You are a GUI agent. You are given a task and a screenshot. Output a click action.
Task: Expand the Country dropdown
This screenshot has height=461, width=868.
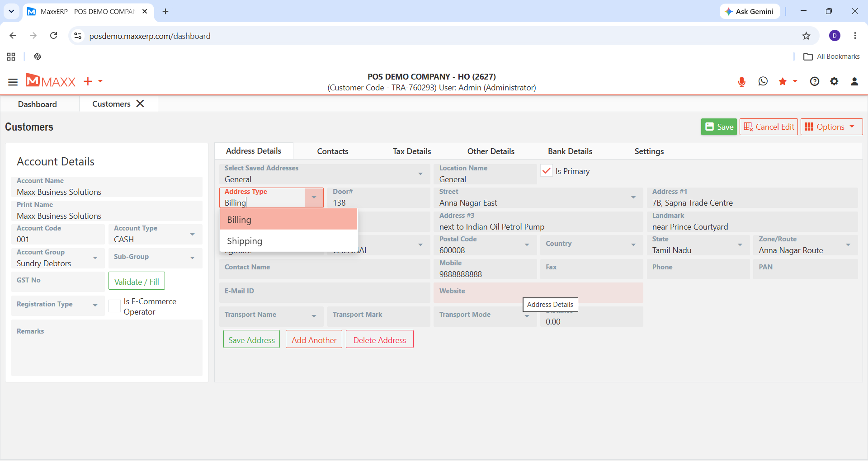[x=633, y=245]
